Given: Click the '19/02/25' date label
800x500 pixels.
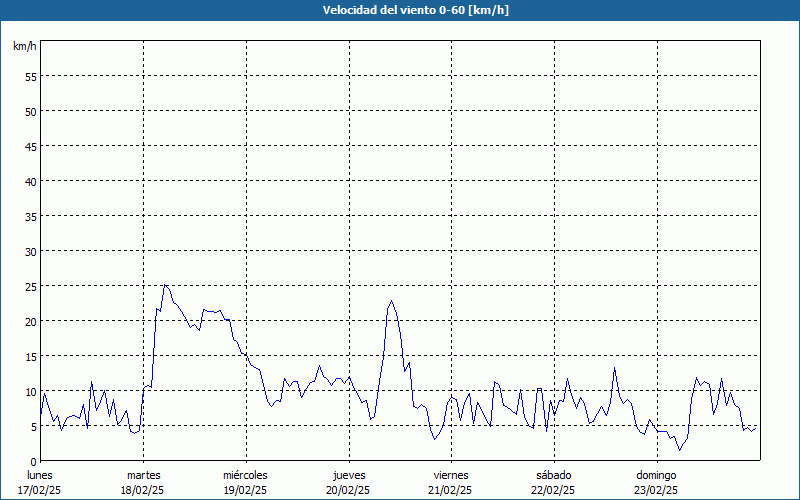Looking at the screenshot, I should pos(245,490).
